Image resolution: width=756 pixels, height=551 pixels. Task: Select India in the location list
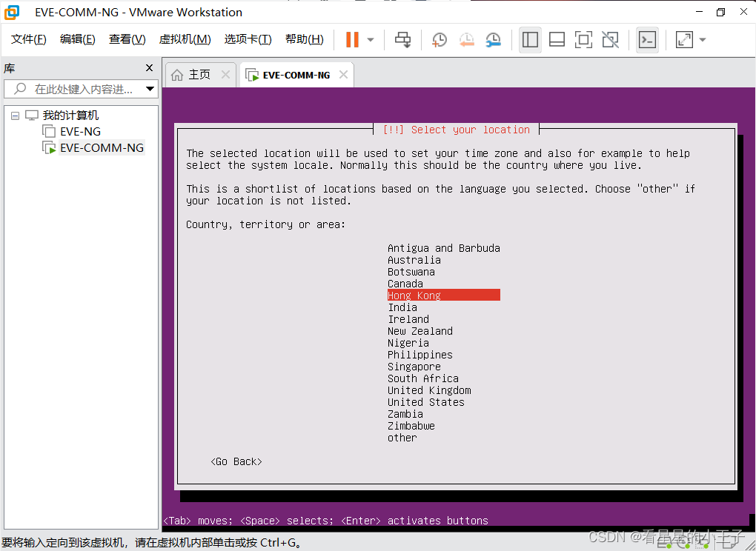click(402, 307)
